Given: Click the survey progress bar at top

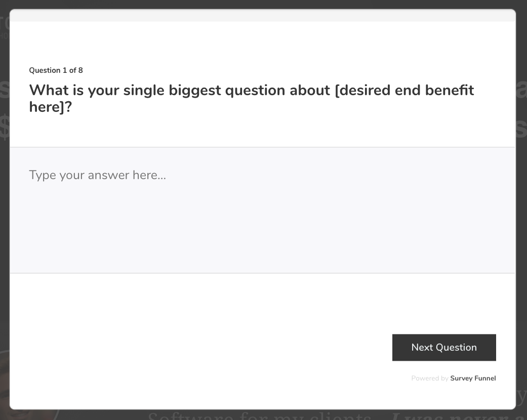Looking at the screenshot, I should 262,16.
